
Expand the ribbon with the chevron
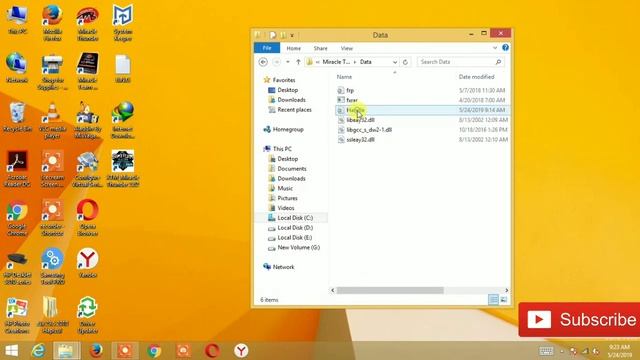pos(495,48)
